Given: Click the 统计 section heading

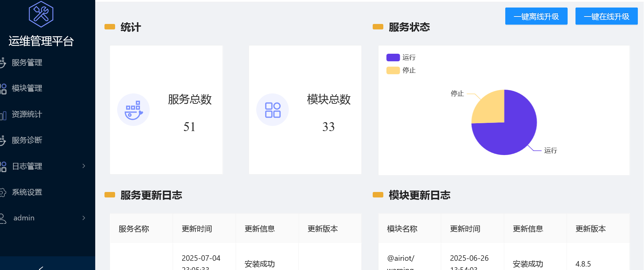Looking at the screenshot, I should [131, 27].
